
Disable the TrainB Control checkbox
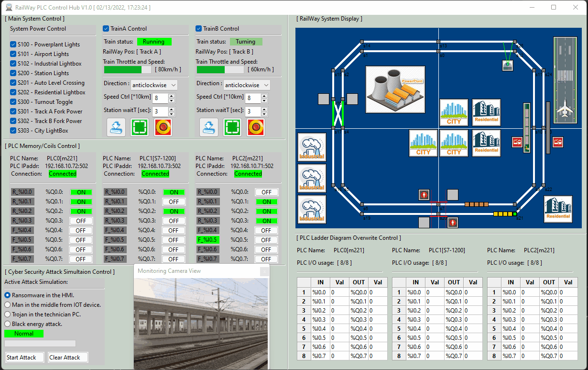[199, 29]
